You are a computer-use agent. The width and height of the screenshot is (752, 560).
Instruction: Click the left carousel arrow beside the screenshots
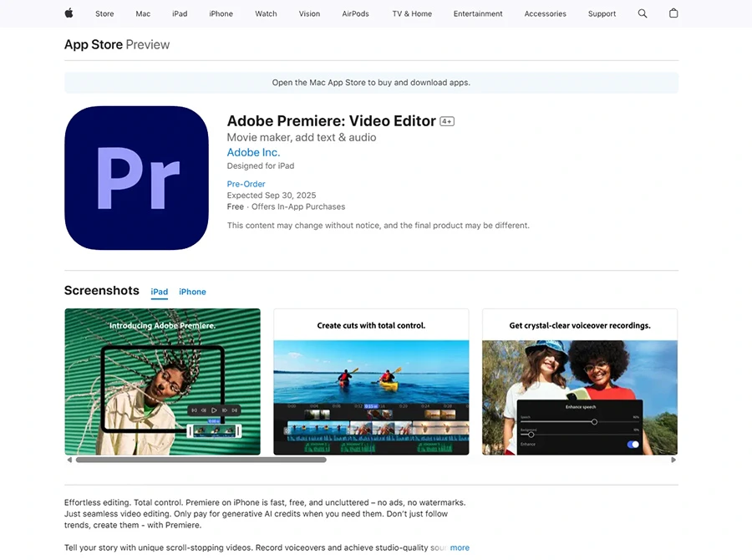[x=70, y=459]
